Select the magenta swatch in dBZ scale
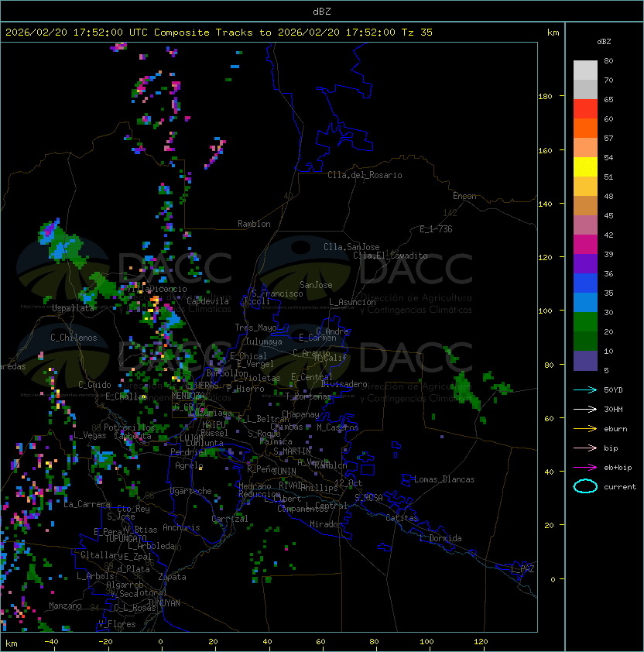The width and height of the screenshot is (644, 652). tap(585, 245)
